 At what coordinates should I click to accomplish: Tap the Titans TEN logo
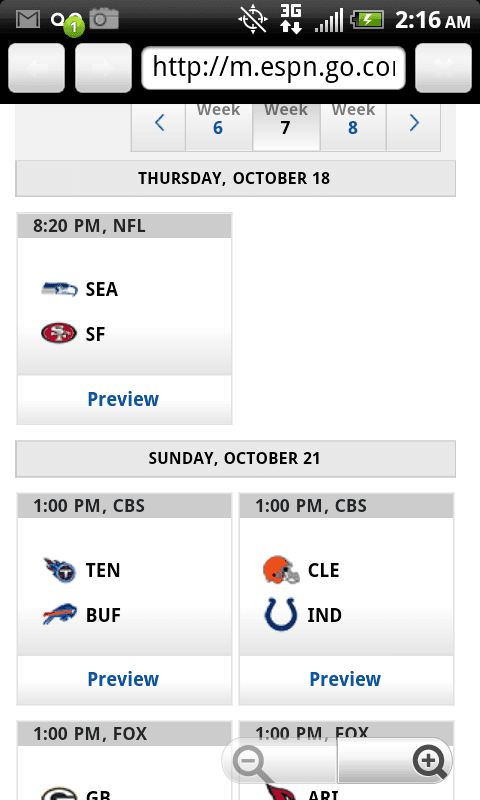click(x=60, y=570)
